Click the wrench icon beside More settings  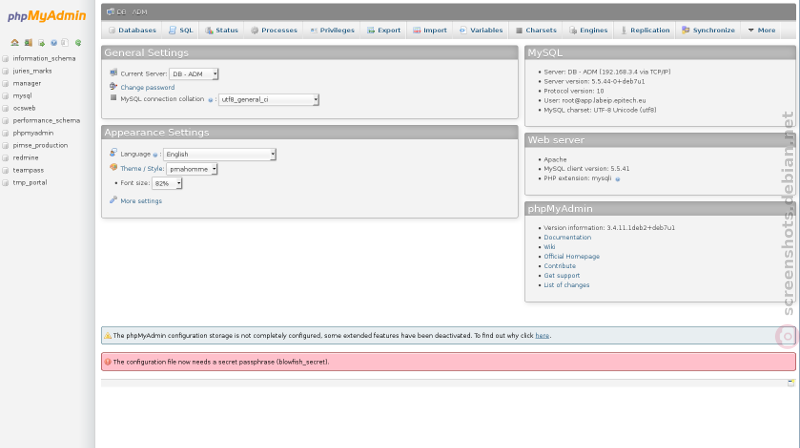[113, 200]
